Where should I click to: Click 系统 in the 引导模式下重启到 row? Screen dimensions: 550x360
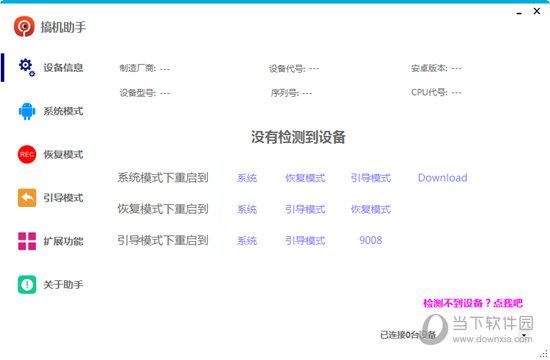click(x=247, y=241)
